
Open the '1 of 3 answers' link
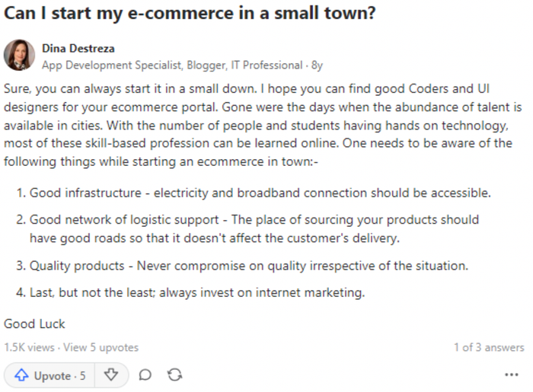489,347
